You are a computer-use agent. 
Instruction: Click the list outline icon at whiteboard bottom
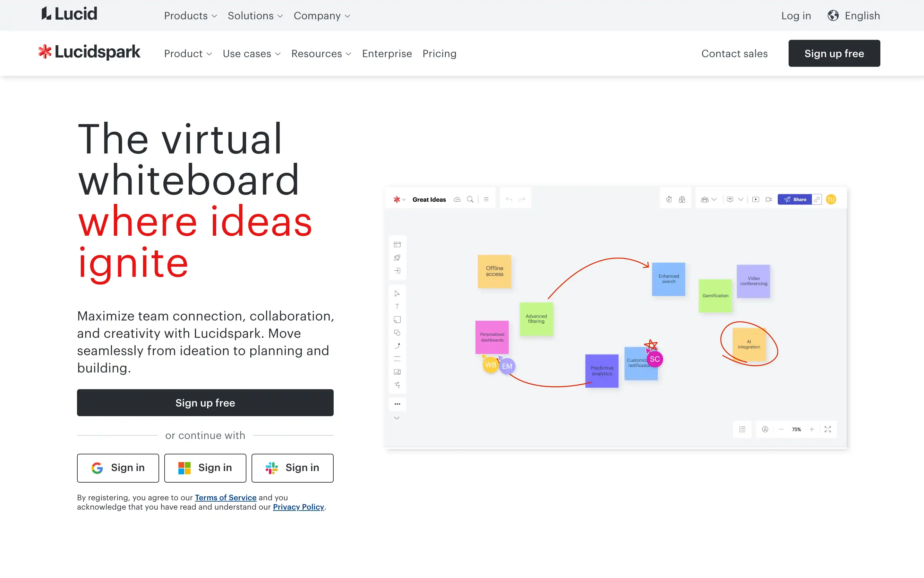coord(742,429)
